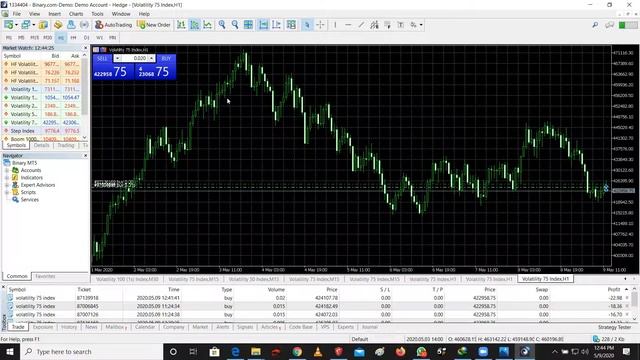Switch to the Calendar tab in Toolbox

coord(145,327)
